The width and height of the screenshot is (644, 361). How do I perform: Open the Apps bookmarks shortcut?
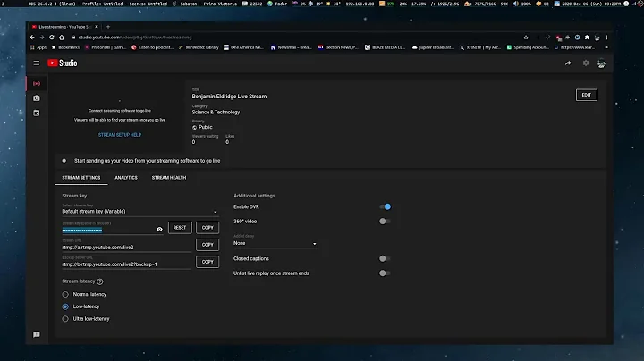coord(38,47)
